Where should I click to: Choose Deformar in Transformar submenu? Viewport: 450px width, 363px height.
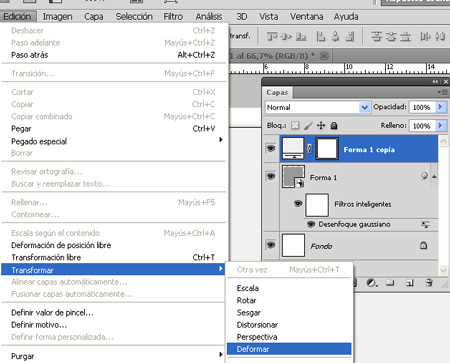289,349
